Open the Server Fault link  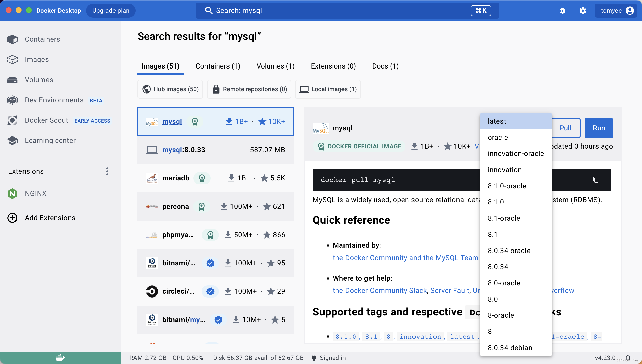click(450, 290)
